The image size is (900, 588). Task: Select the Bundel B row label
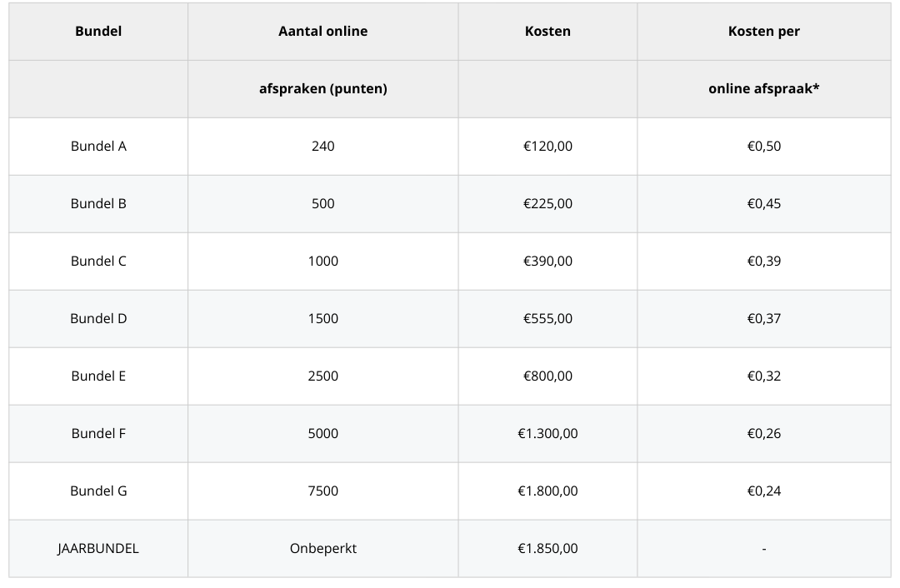98,204
